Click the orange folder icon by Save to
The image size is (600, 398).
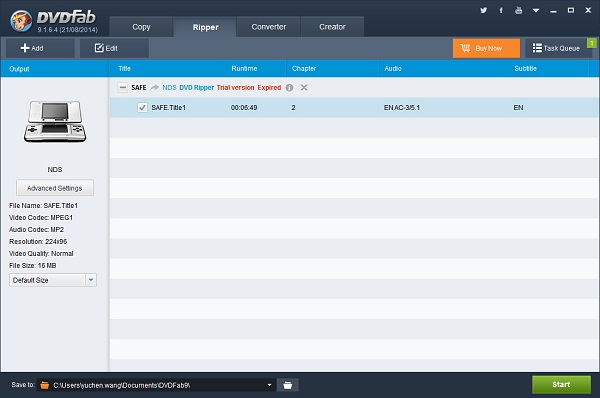(45, 385)
